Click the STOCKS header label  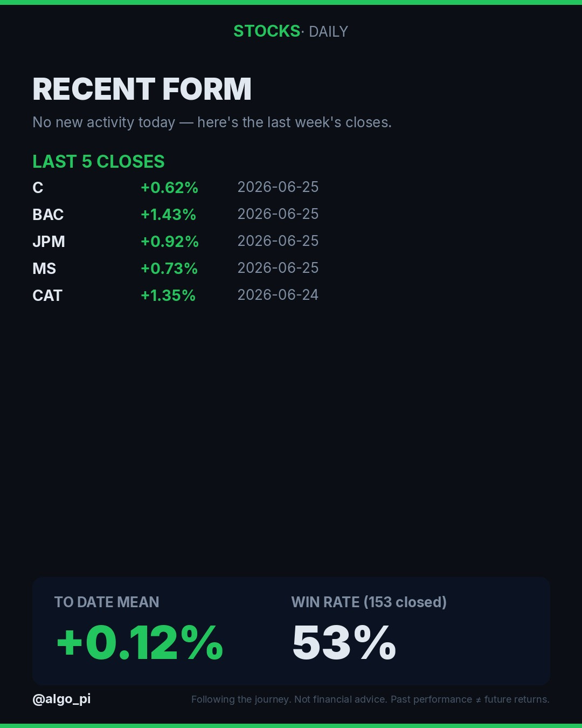click(x=267, y=31)
